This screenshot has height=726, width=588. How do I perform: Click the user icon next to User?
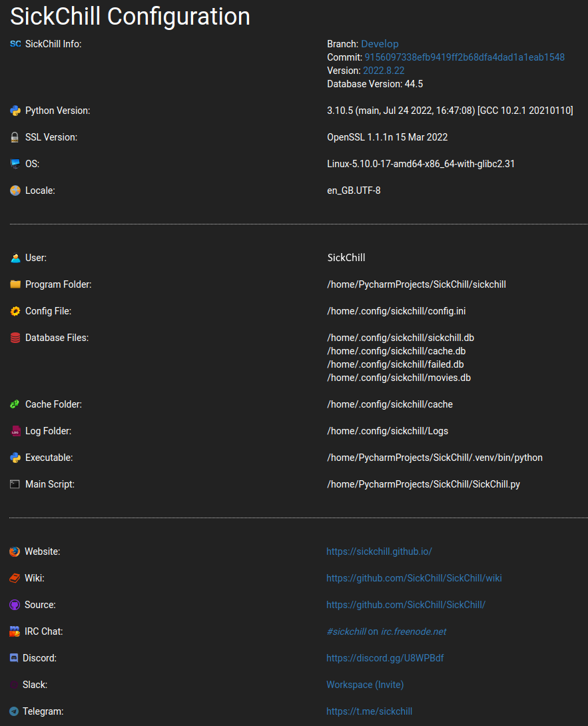15,258
